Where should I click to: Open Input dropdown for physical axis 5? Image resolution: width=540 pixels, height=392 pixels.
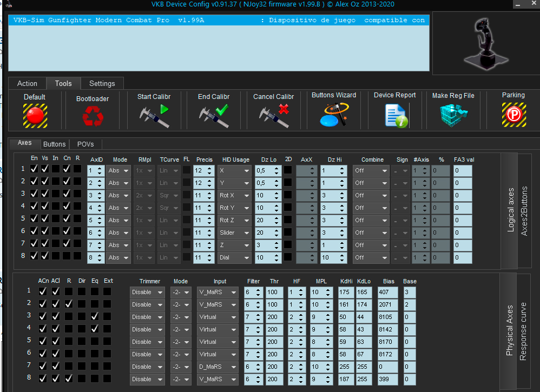tap(218, 342)
